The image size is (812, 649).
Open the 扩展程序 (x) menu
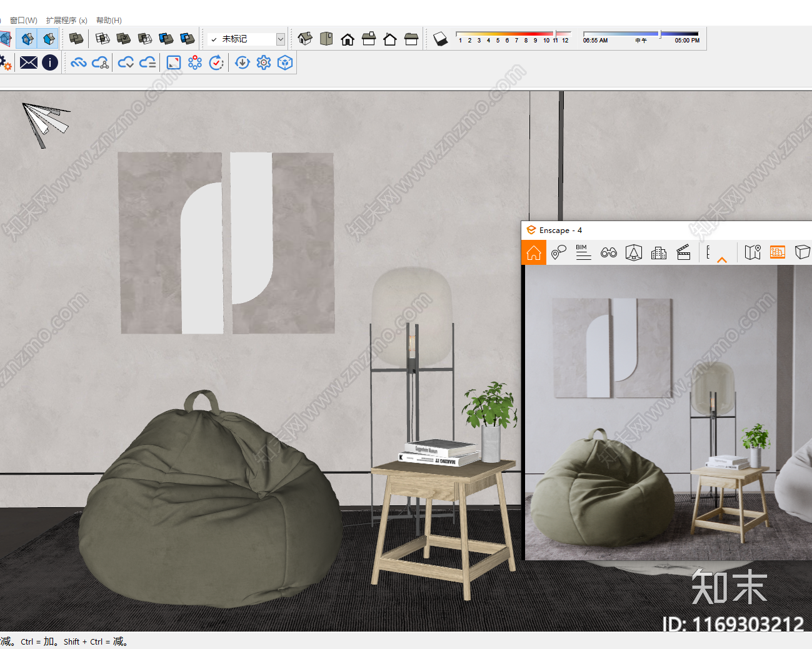[x=66, y=21]
